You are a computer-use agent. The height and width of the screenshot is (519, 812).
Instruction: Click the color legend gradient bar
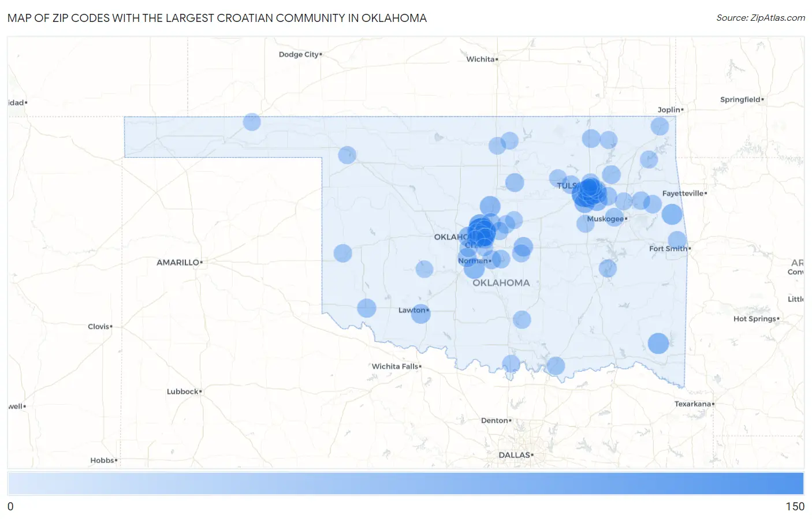click(x=405, y=484)
